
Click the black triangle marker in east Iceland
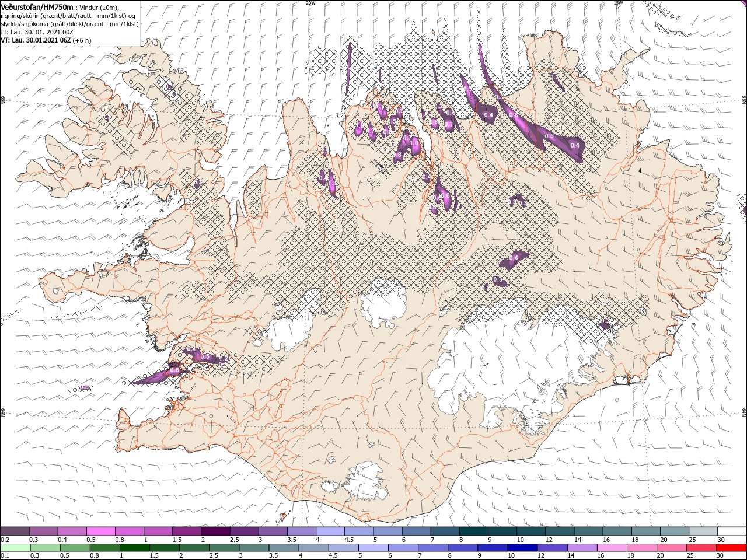click(x=640, y=170)
